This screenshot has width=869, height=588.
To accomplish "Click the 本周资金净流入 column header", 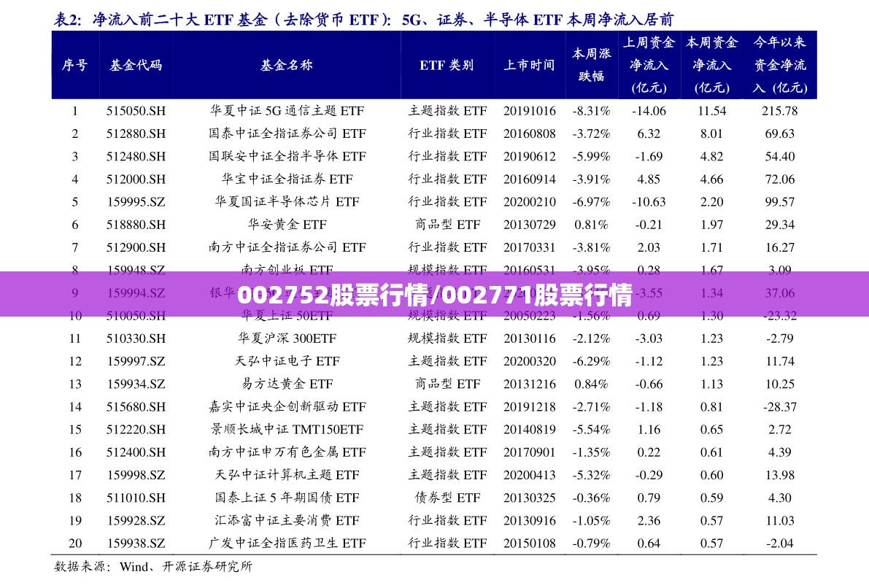I will click(x=711, y=65).
